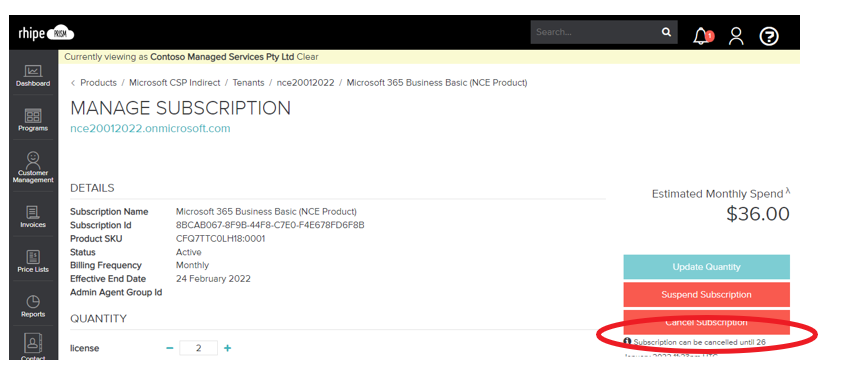This screenshot has height=378, width=848.
Task: Open Customer Management in sidebar
Action: pos(33,168)
